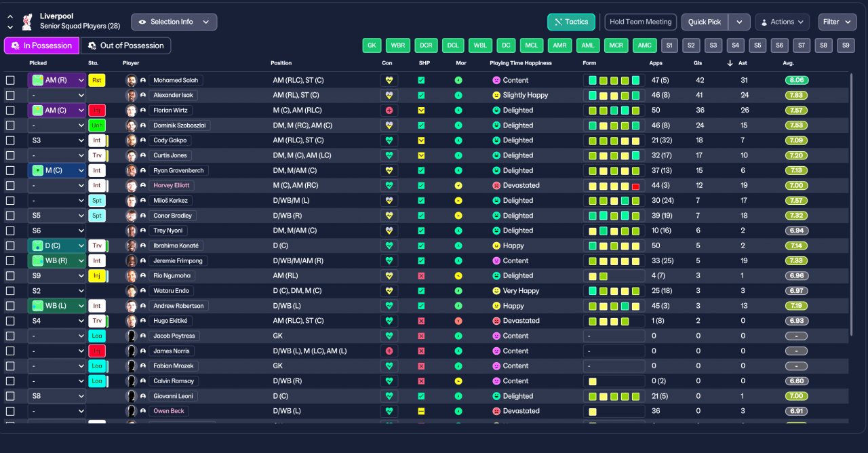Click James Norris's injury condition icon
This screenshot has height=453, width=868.
click(389, 351)
